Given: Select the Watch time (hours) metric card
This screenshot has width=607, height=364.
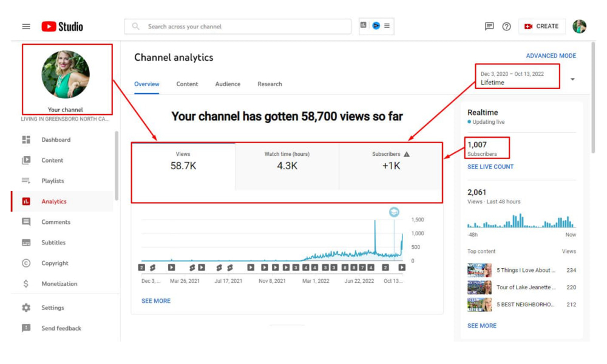Looking at the screenshot, I should pyautogui.click(x=287, y=161).
